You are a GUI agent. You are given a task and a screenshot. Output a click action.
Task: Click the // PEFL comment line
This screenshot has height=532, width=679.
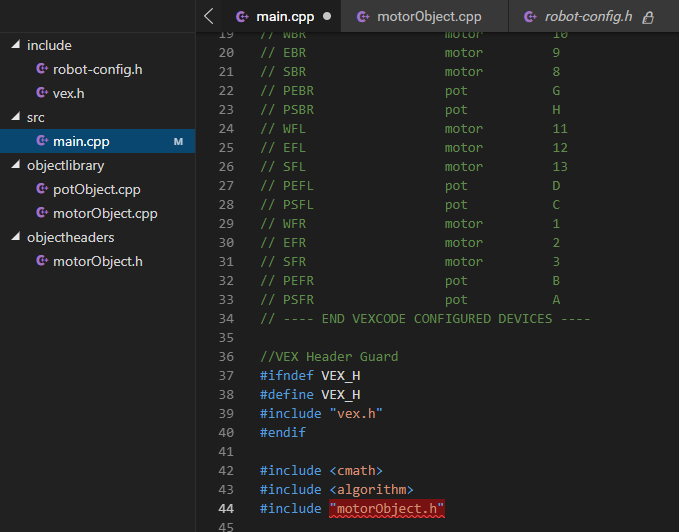[x=410, y=186]
